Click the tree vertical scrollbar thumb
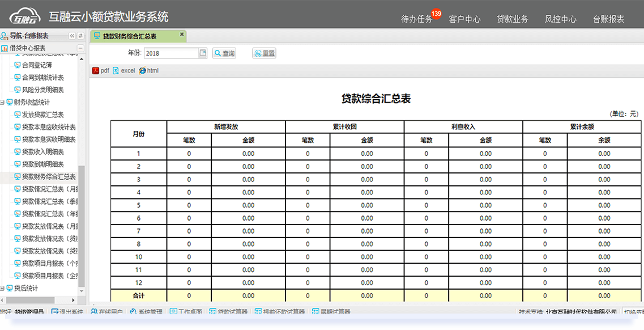This screenshot has width=644, height=330. click(82, 226)
